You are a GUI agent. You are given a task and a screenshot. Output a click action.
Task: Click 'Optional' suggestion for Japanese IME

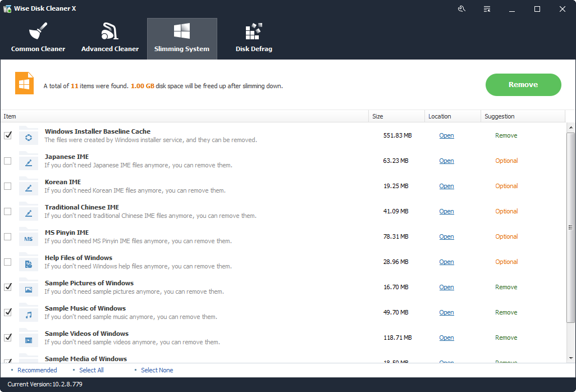pos(506,161)
